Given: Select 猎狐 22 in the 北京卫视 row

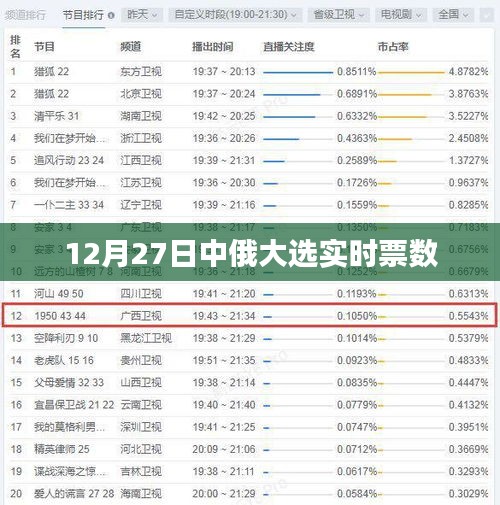Looking at the screenshot, I should tap(51, 94).
